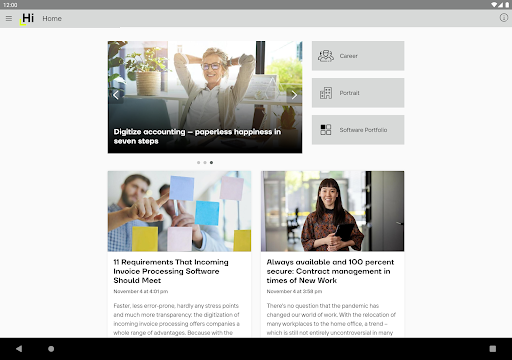Click the Portrait building icon
Viewport: 512px width, 360px height.
click(x=326, y=93)
